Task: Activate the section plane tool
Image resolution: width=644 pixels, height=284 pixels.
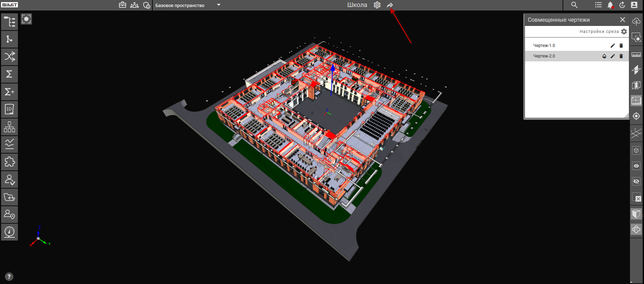Action: pyautogui.click(x=636, y=70)
